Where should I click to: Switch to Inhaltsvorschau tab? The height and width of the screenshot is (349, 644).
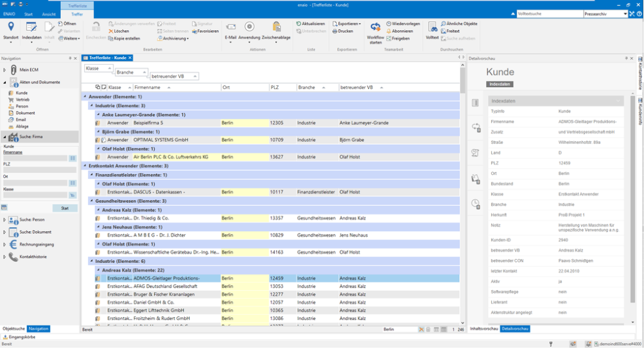point(484,329)
